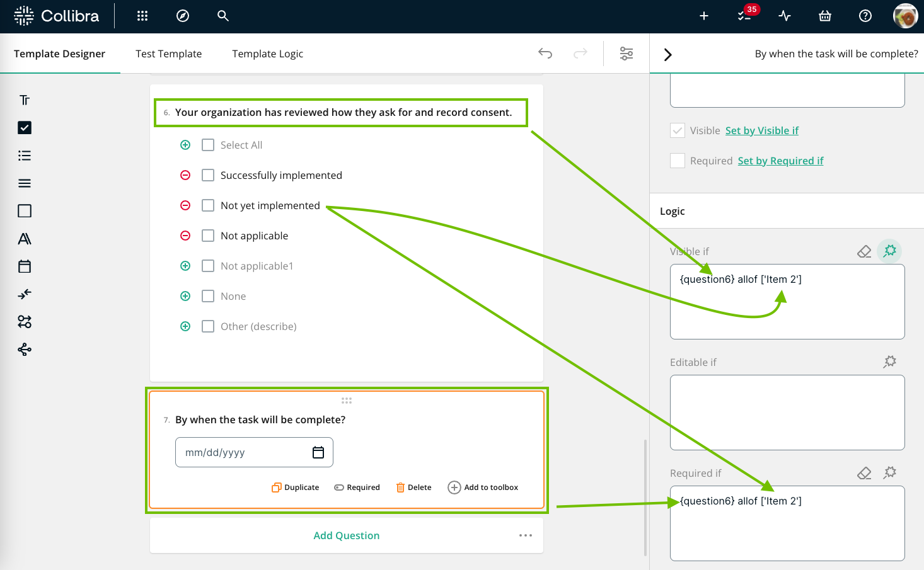Clear the Visible if logic with eraser
The width and height of the screenshot is (924, 570).
(x=864, y=251)
